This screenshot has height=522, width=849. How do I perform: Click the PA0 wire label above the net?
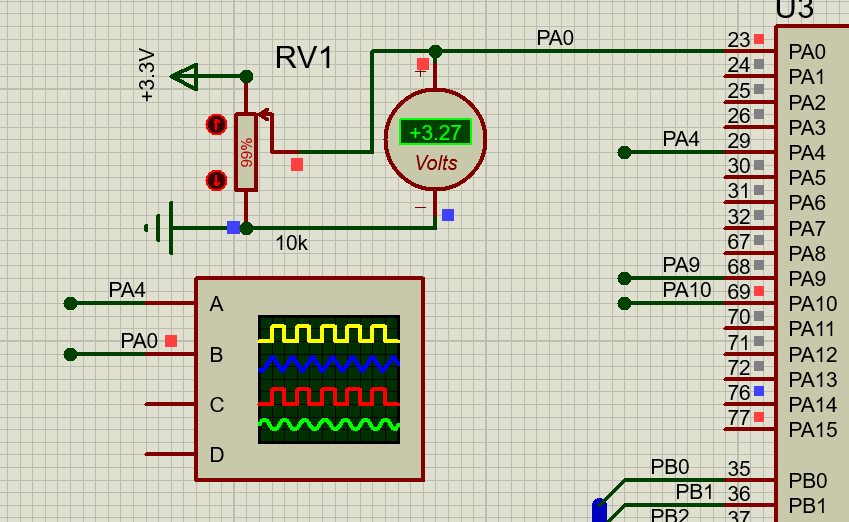click(x=555, y=38)
